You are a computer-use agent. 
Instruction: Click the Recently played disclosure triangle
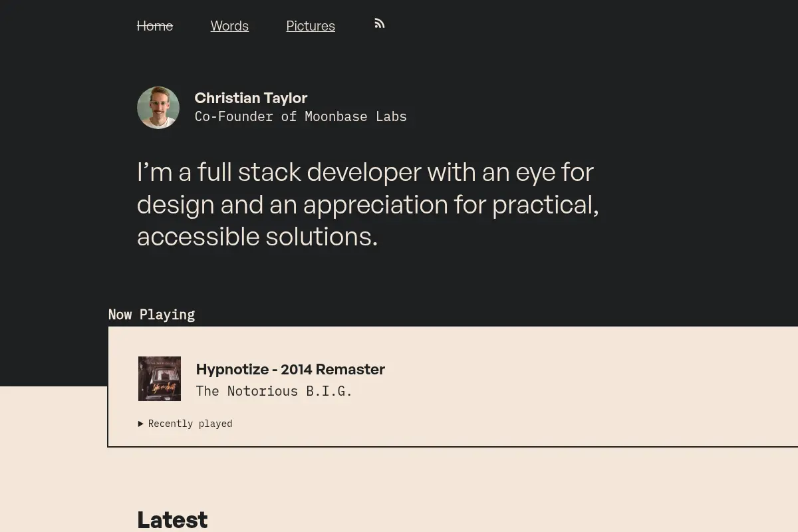(x=141, y=424)
